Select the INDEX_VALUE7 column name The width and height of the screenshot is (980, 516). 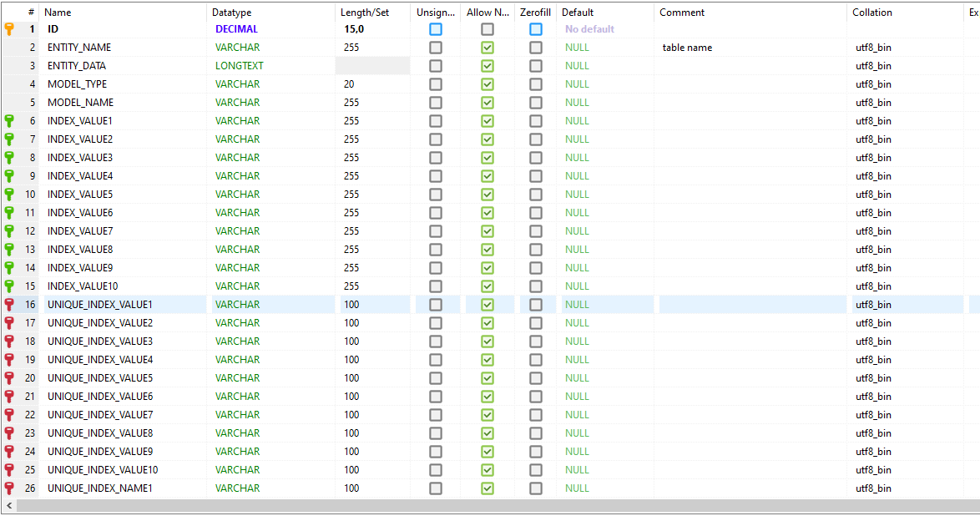point(80,230)
